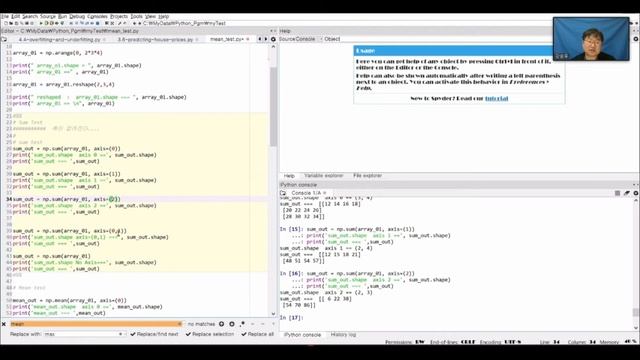Click the console stop kernel square icon
640x360 pixels.
[617, 193]
